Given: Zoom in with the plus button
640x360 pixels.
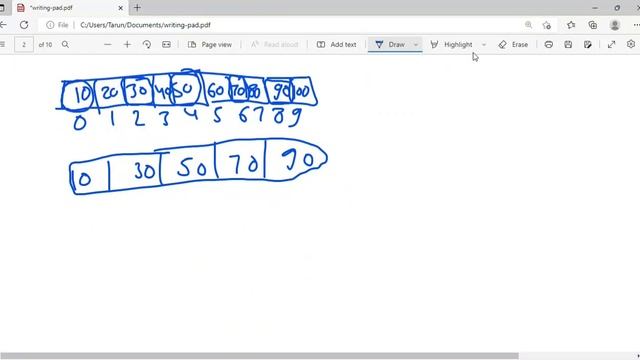Looking at the screenshot, I should [x=127, y=44].
